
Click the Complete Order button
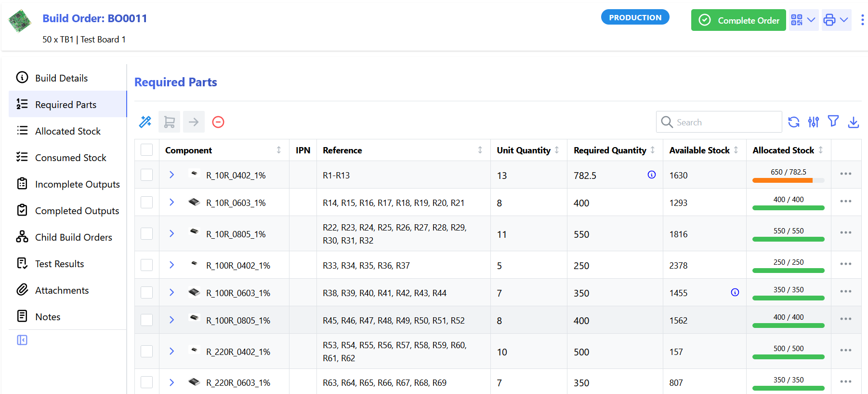click(x=738, y=20)
